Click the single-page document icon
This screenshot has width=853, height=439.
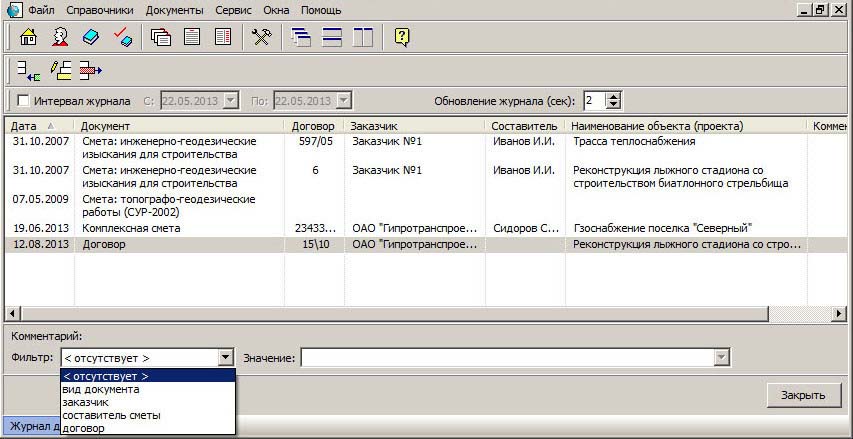point(191,37)
